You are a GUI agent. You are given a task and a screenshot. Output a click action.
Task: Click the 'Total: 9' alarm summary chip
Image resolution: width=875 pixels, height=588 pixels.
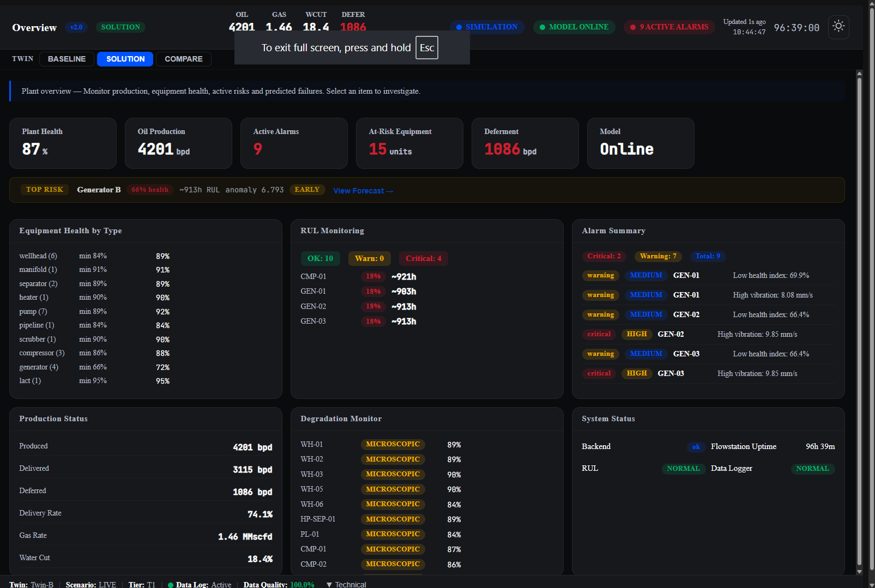(x=708, y=256)
